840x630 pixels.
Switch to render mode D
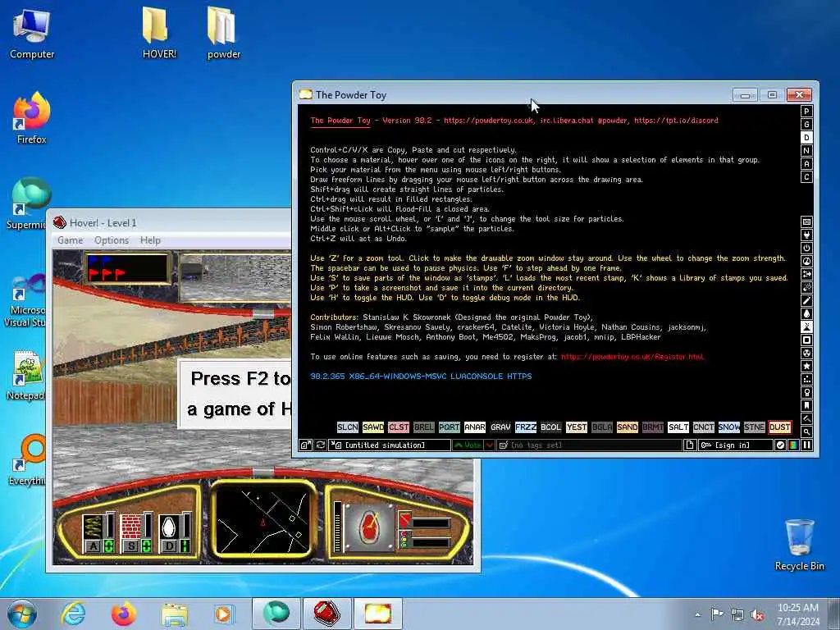[806, 138]
